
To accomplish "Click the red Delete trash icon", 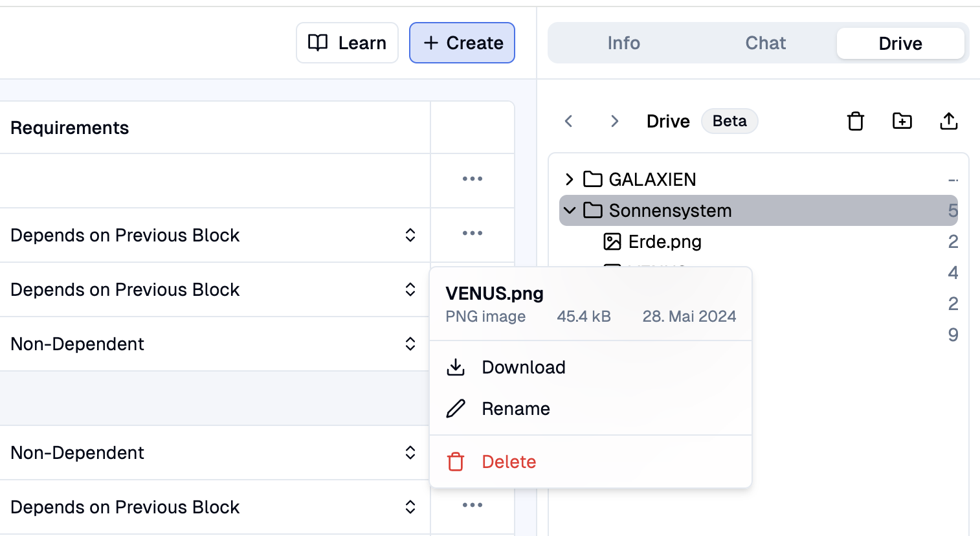I will click(x=456, y=462).
